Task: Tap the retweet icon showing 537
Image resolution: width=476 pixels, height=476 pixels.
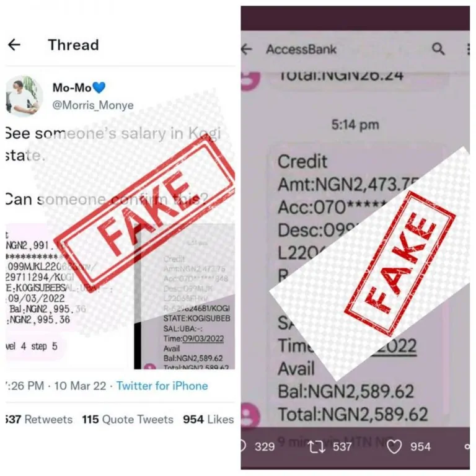Action: pos(316,447)
